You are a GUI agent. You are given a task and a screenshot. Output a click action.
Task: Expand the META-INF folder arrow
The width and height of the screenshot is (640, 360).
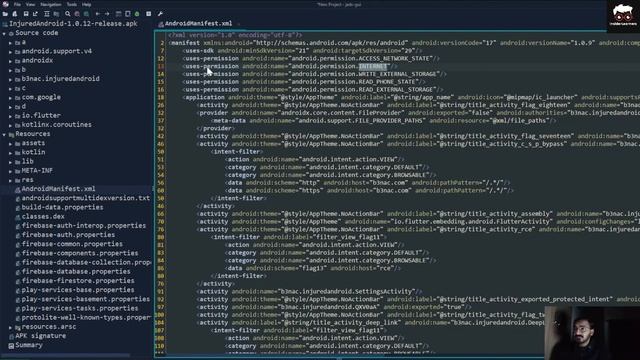point(11,171)
